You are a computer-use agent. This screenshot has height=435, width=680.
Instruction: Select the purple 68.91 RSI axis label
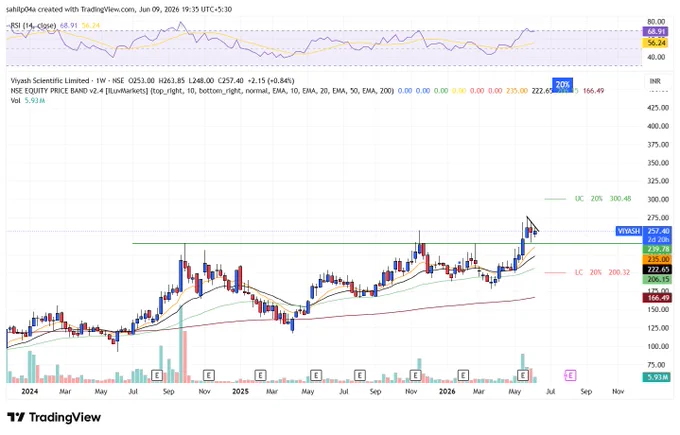[656, 32]
